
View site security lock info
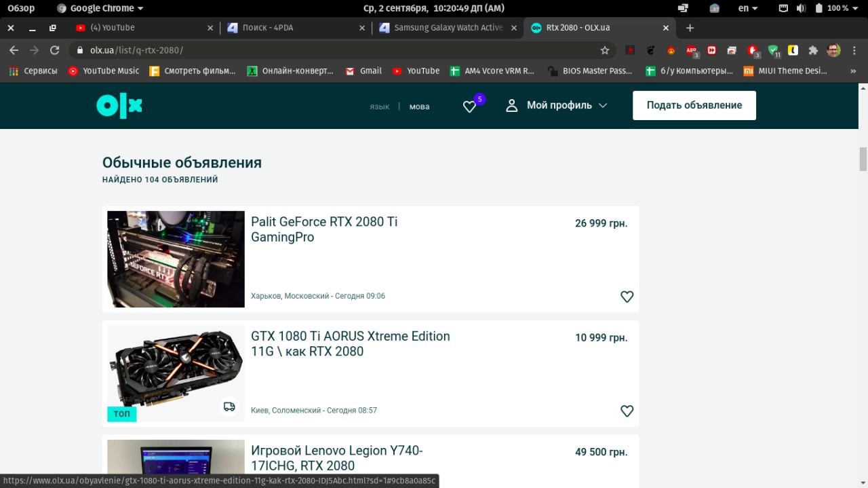point(81,50)
